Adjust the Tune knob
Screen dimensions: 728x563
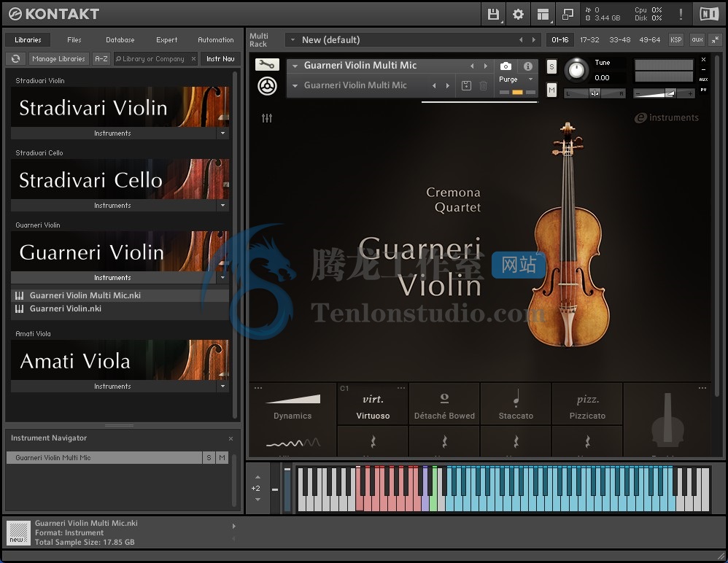click(x=576, y=69)
